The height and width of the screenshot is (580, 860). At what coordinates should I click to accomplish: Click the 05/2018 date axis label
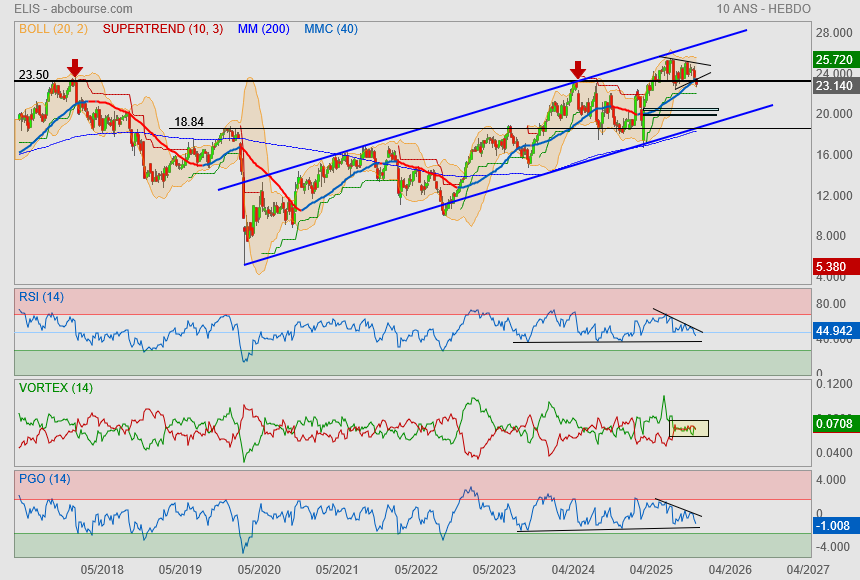coord(102,570)
